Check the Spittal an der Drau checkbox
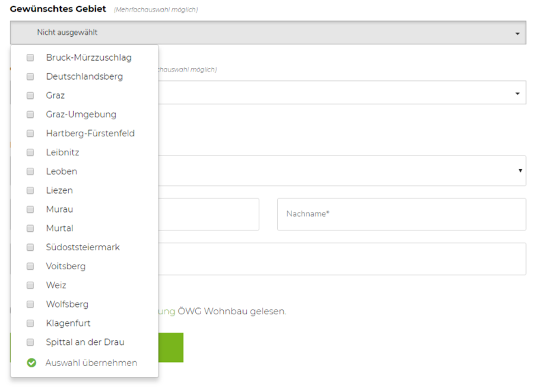 click(30, 342)
